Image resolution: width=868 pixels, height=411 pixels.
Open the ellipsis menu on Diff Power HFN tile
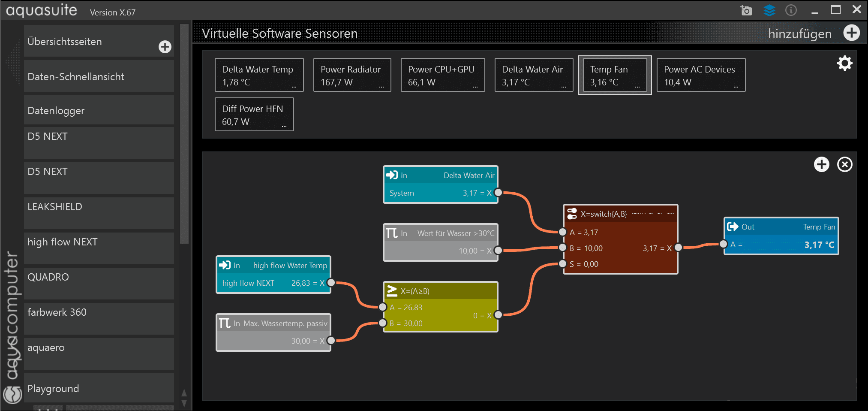tap(284, 126)
